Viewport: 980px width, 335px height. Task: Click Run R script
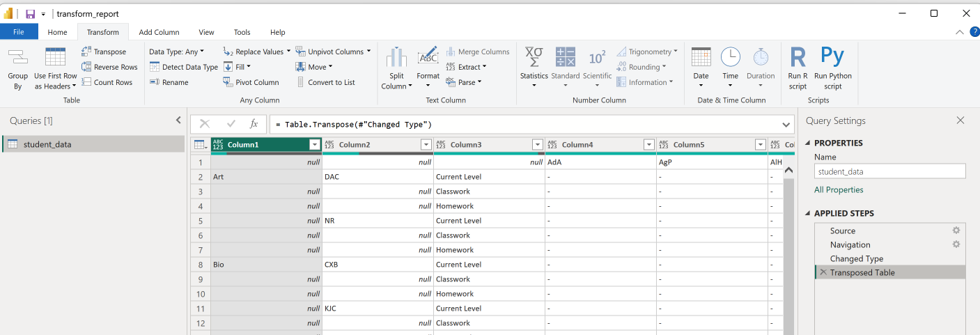(798, 69)
